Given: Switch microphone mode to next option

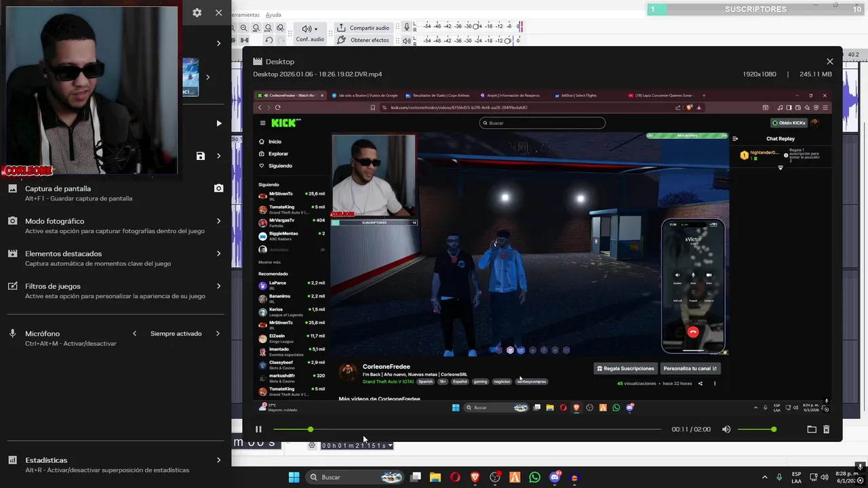Looking at the screenshot, I should tap(218, 333).
